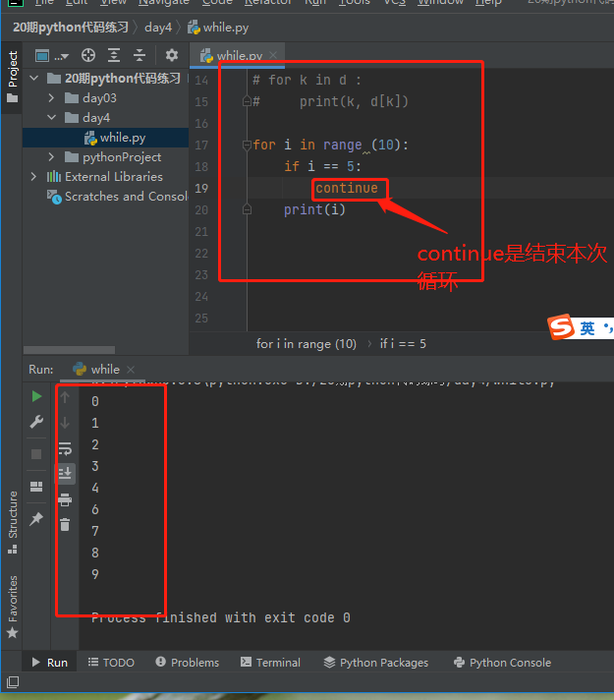Click the tool windows quick access icon

[13, 681]
